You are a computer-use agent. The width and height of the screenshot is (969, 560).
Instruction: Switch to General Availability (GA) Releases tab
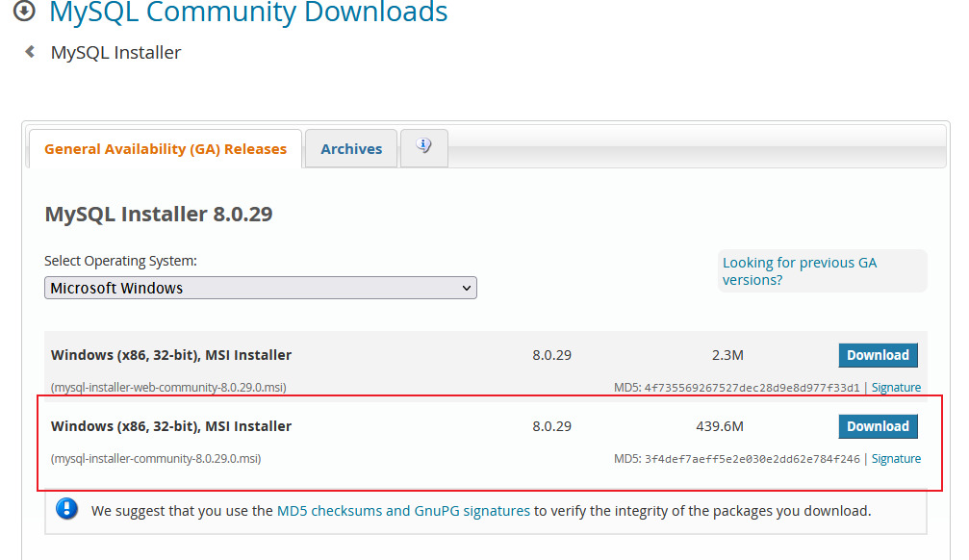click(166, 149)
